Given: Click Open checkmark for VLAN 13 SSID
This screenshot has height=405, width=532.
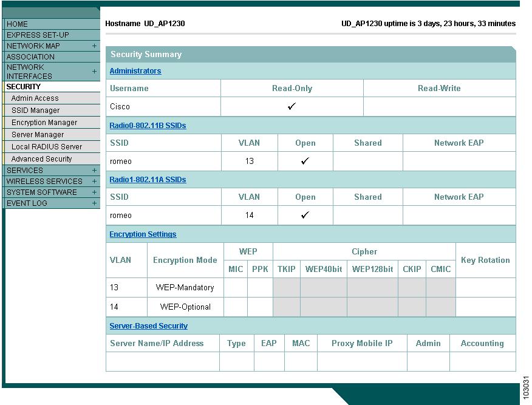Looking at the screenshot, I should tap(305, 161).
